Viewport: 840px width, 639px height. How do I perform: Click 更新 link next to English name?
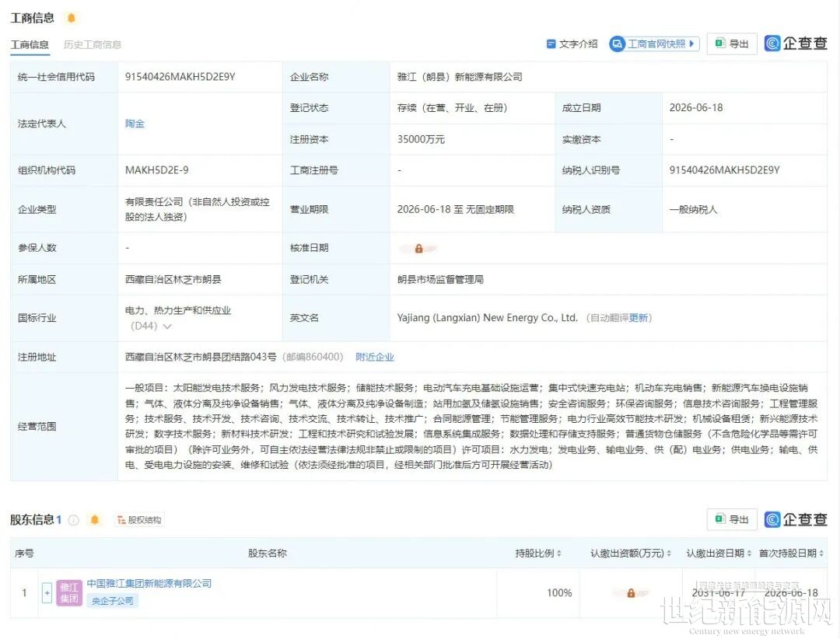tap(639, 318)
